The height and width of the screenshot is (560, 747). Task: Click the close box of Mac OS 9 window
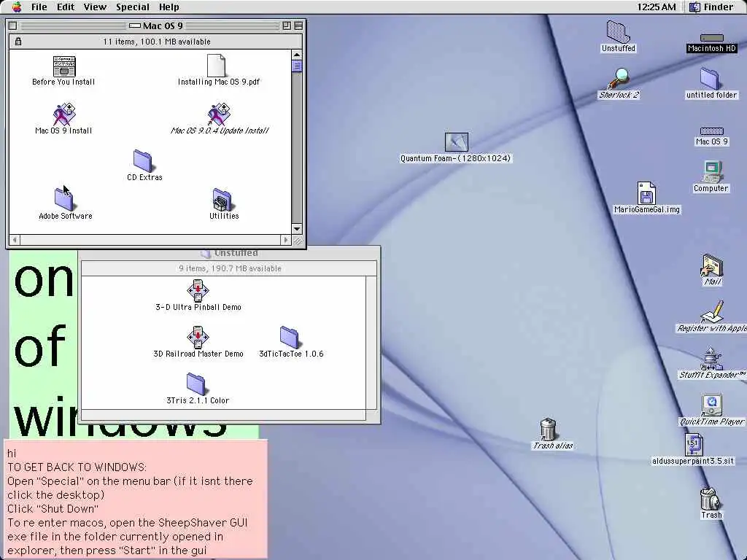point(13,26)
